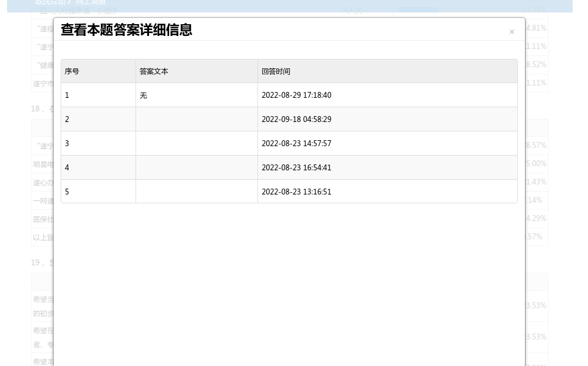Click timestamp 2022-08-23 14:57:57
Screen dimensions: 588x366
(296, 144)
